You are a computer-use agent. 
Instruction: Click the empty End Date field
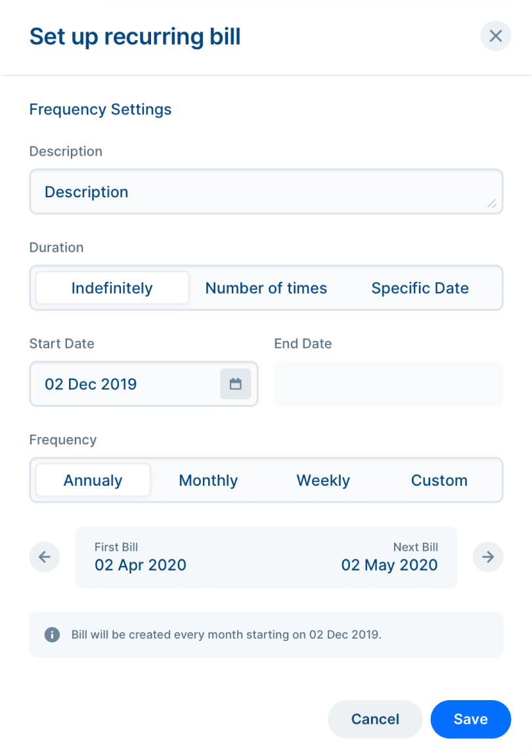pos(388,384)
